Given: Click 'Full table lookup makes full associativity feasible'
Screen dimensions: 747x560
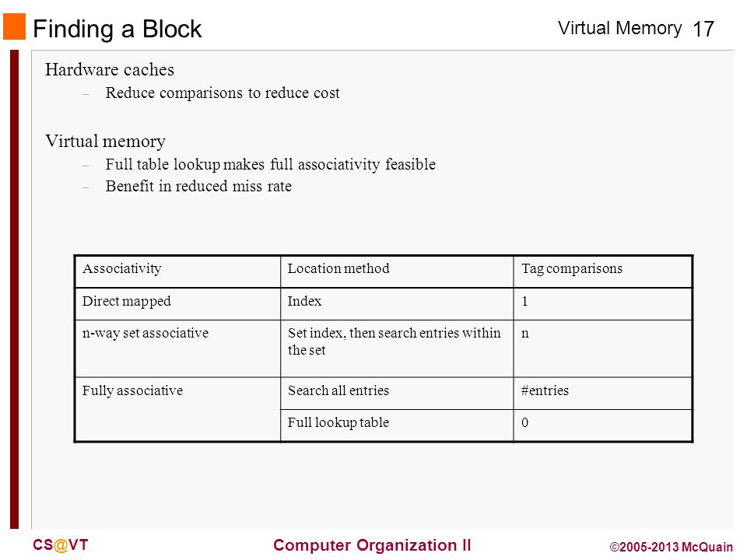Looking at the screenshot, I should coord(271,164).
